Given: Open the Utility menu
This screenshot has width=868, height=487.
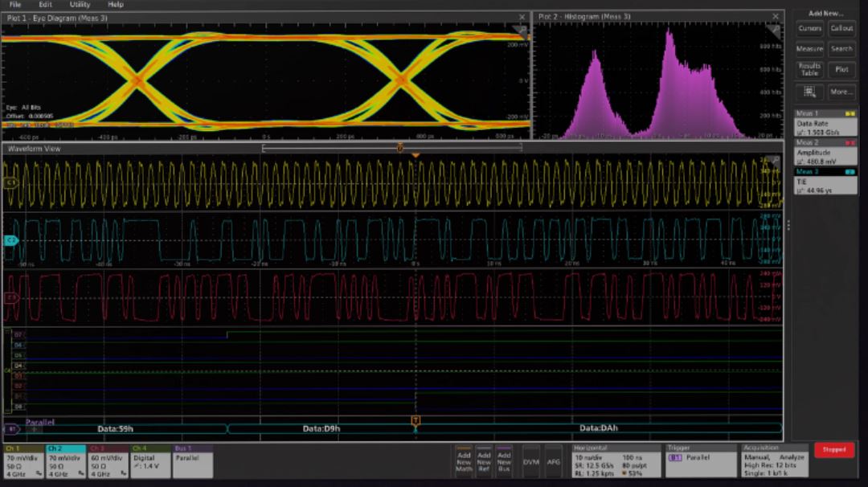Looking at the screenshot, I should coord(80,5).
